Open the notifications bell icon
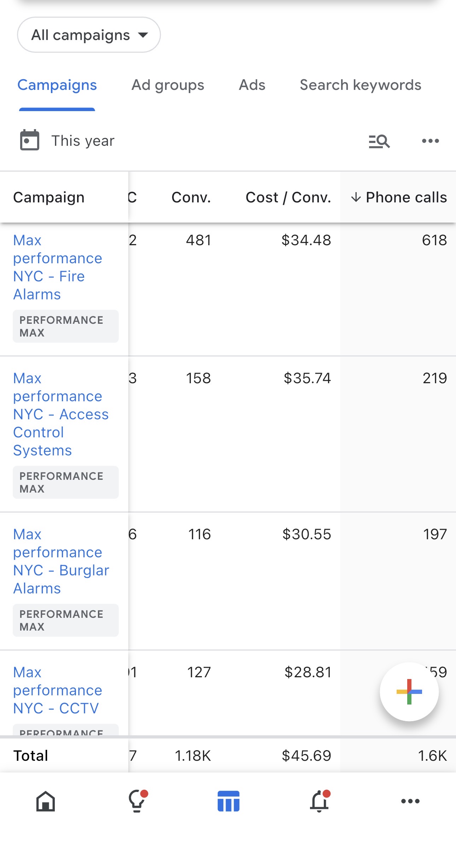The height and width of the screenshot is (868, 456). [319, 801]
